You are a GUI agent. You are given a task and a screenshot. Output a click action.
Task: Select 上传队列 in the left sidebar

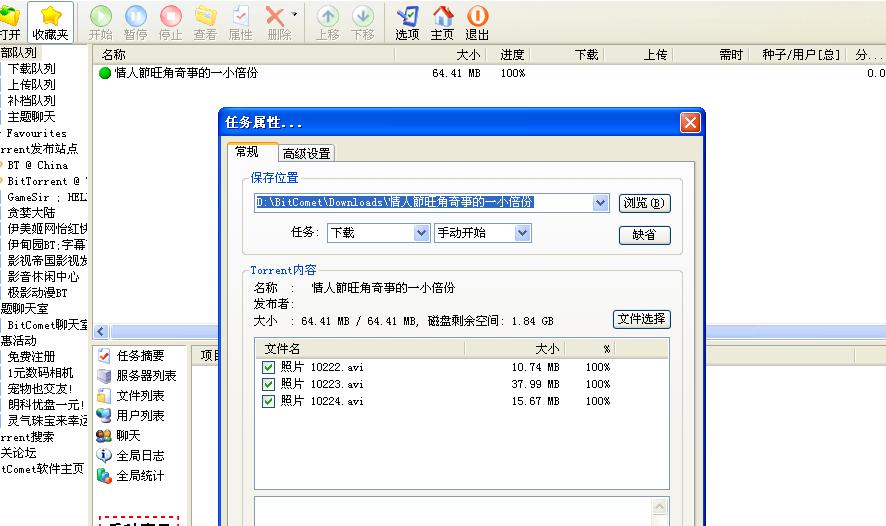click(x=32, y=85)
